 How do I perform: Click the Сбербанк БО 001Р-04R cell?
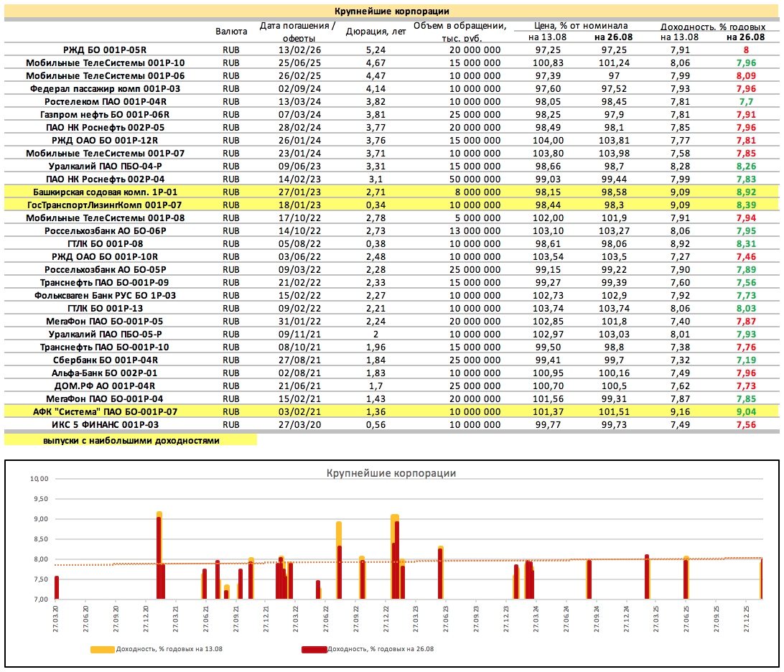point(105,360)
